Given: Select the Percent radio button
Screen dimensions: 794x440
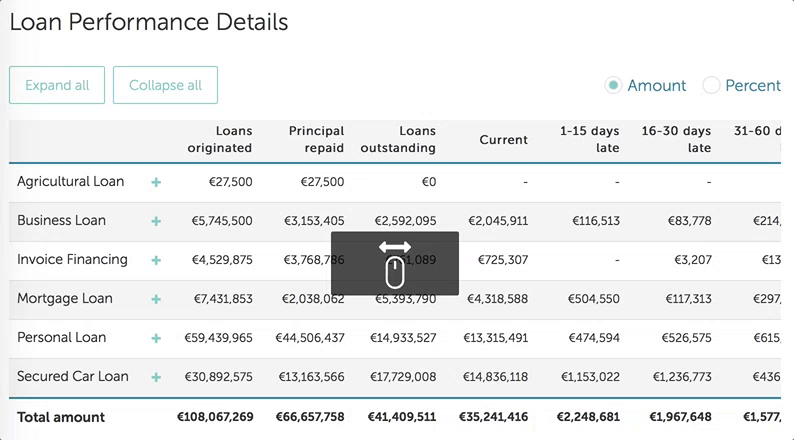Looking at the screenshot, I should point(712,86).
